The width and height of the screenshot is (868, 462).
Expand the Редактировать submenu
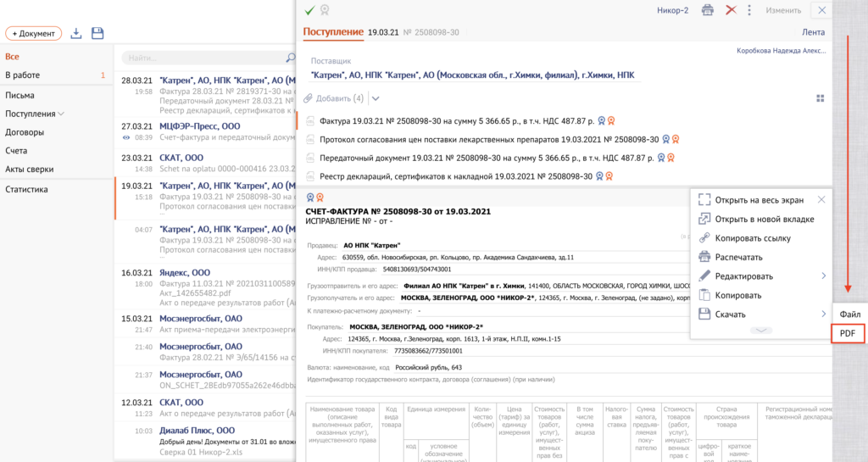point(823,276)
